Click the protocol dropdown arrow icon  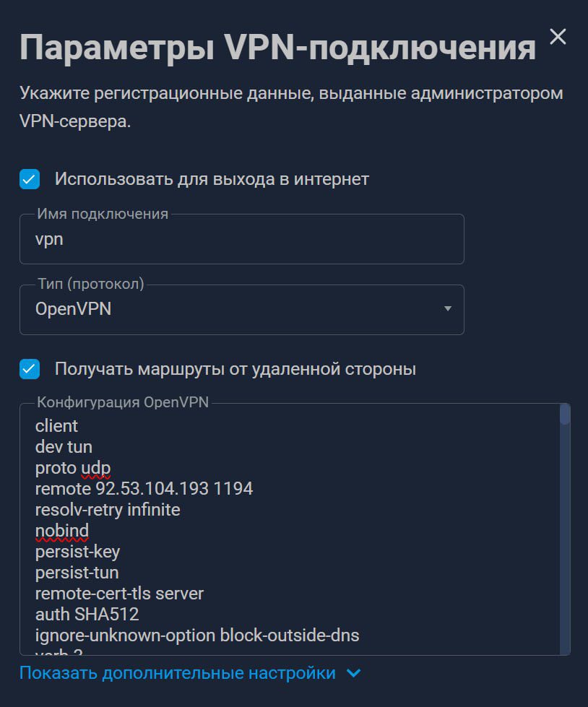[448, 309]
